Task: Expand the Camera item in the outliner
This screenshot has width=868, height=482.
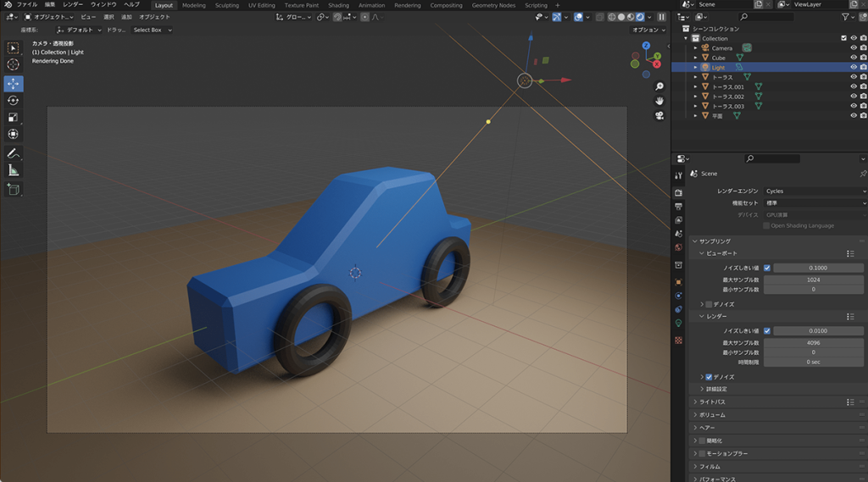Action: click(695, 48)
